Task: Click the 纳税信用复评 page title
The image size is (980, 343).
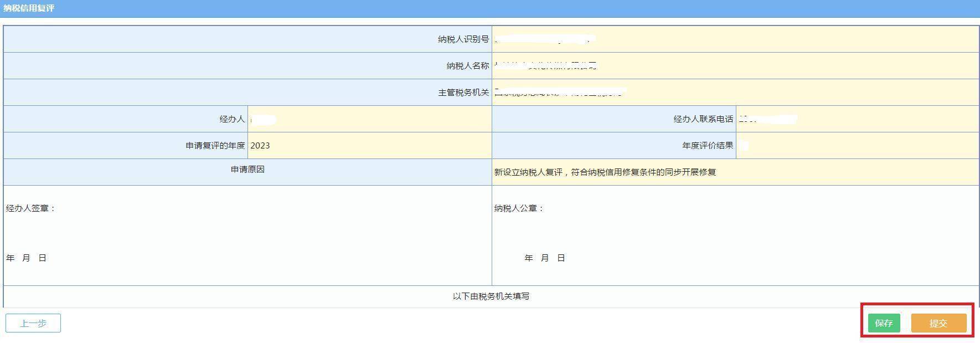Action: 29,8
